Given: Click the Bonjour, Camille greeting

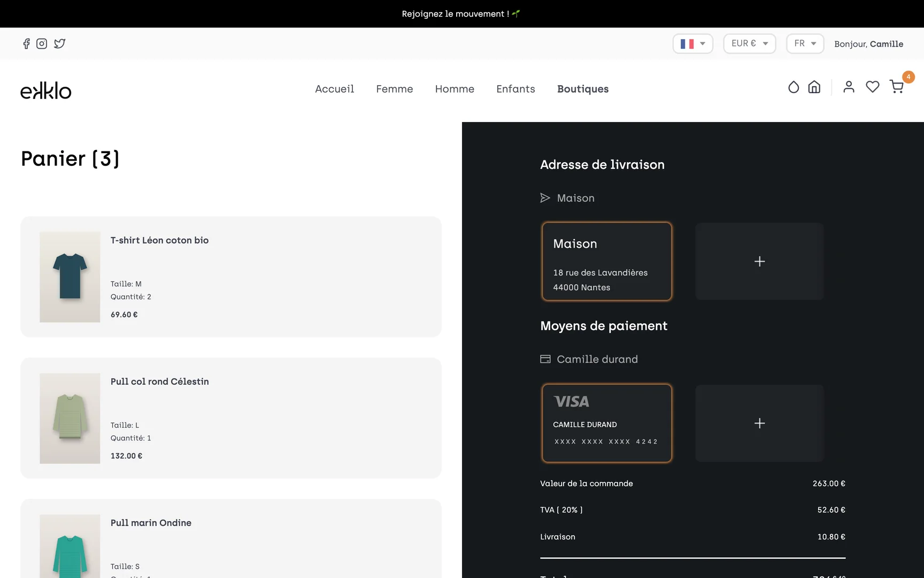Looking at the screenshot, I should 868,44.
